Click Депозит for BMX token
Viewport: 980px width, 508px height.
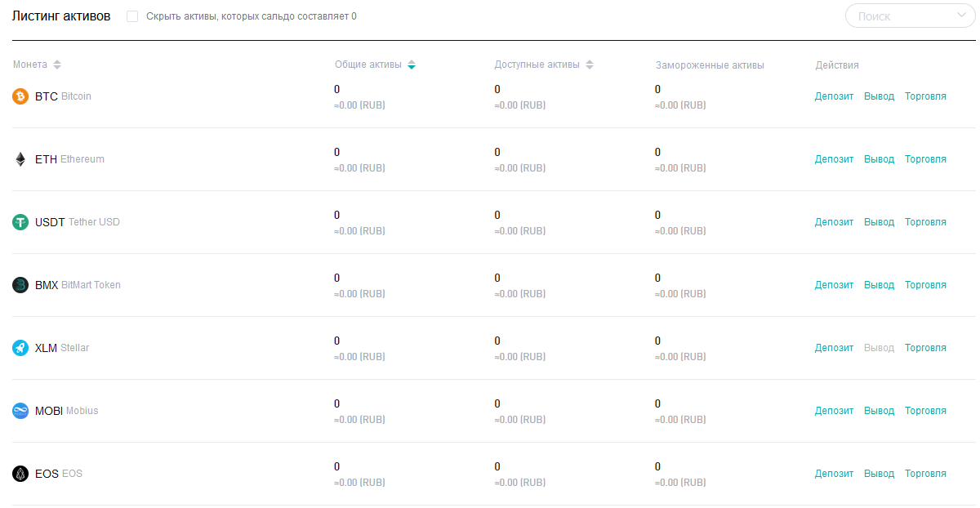pyautogui.click(x=834, y=285)
